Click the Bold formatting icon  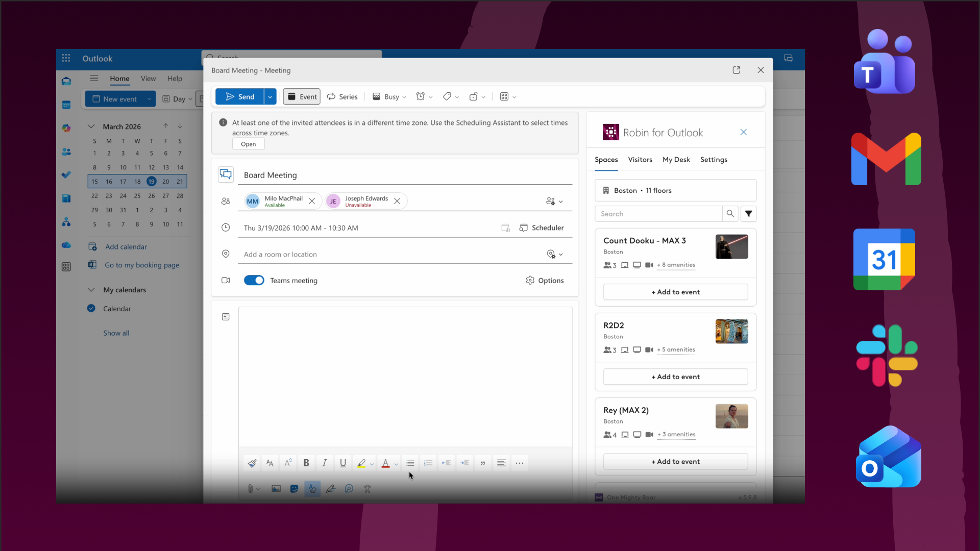point(306,463)
